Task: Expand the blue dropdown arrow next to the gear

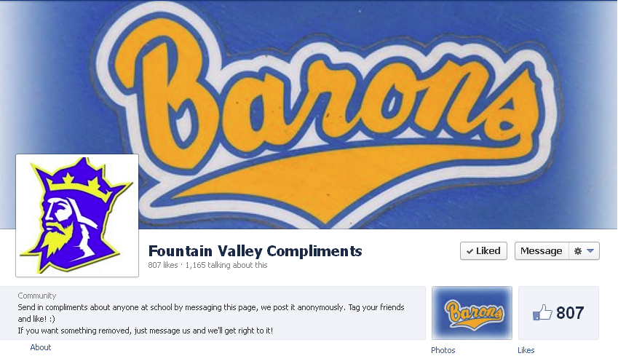Action: [590, 251]
